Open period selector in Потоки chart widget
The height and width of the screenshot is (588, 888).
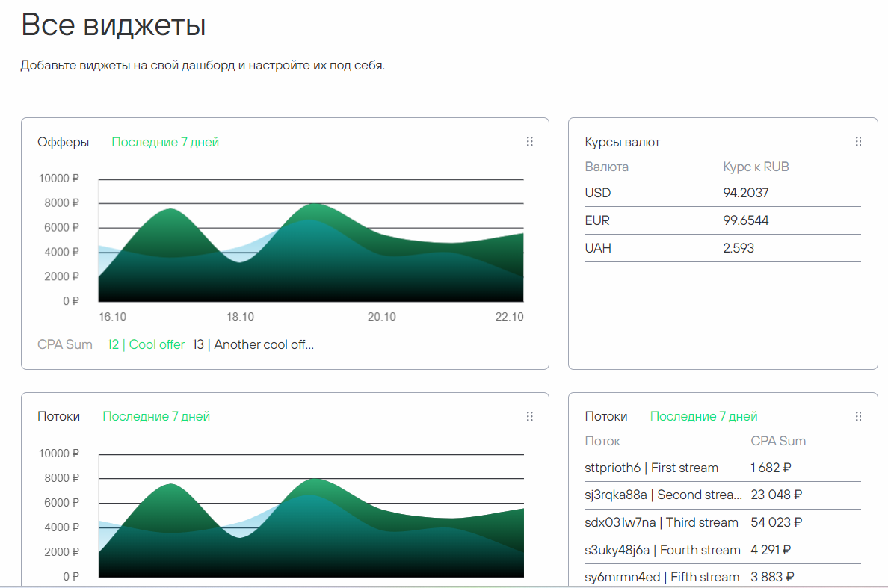pos(156,416)
